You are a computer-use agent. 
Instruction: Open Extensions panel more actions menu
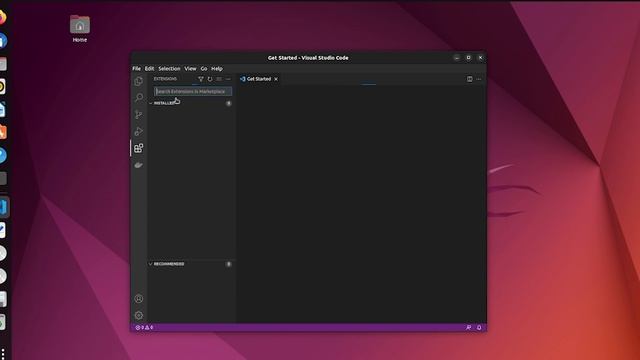pos(228,79)
